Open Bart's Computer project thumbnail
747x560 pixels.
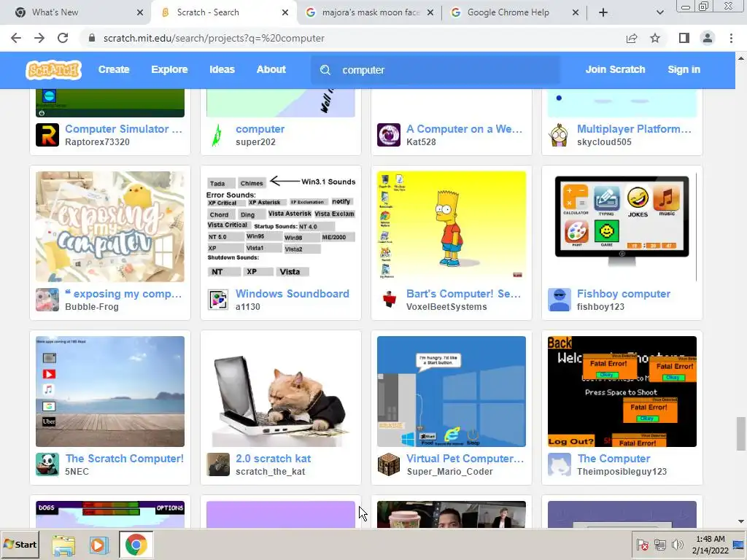coord(451,227)
